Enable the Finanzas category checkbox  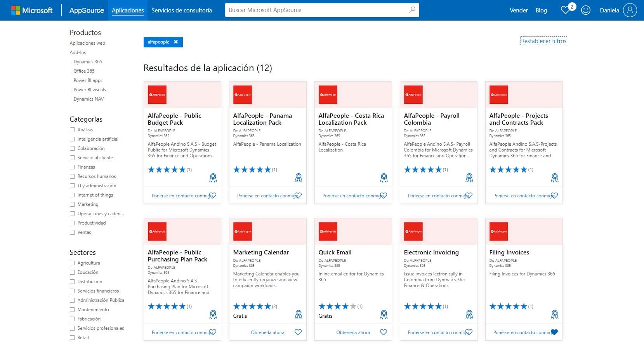(72, 167)
